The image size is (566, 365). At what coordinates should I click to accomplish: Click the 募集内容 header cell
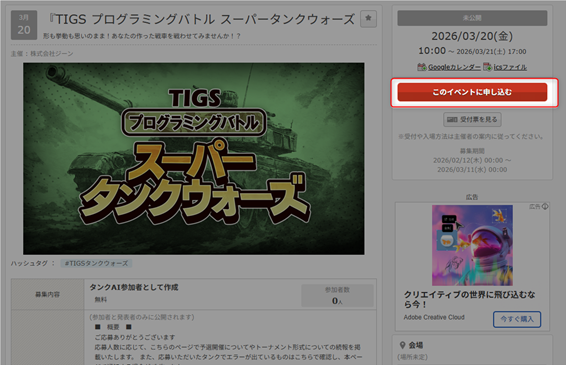[x=48, y=295]
